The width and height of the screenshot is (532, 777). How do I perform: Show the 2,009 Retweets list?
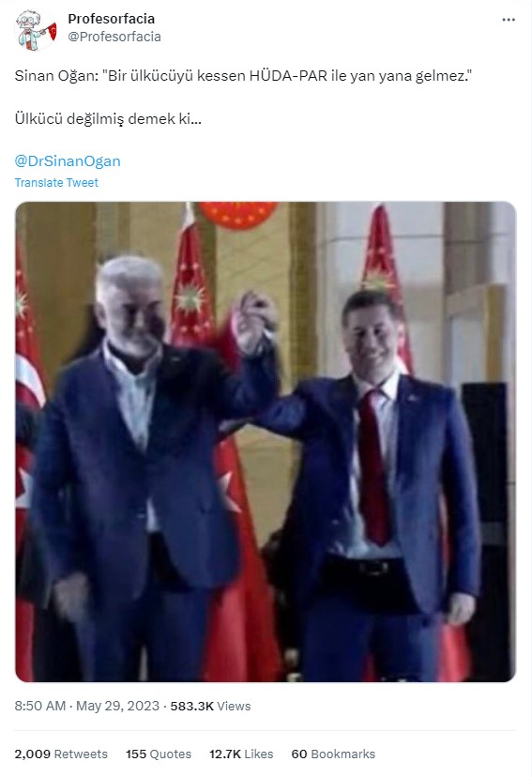tap(61, 754)
